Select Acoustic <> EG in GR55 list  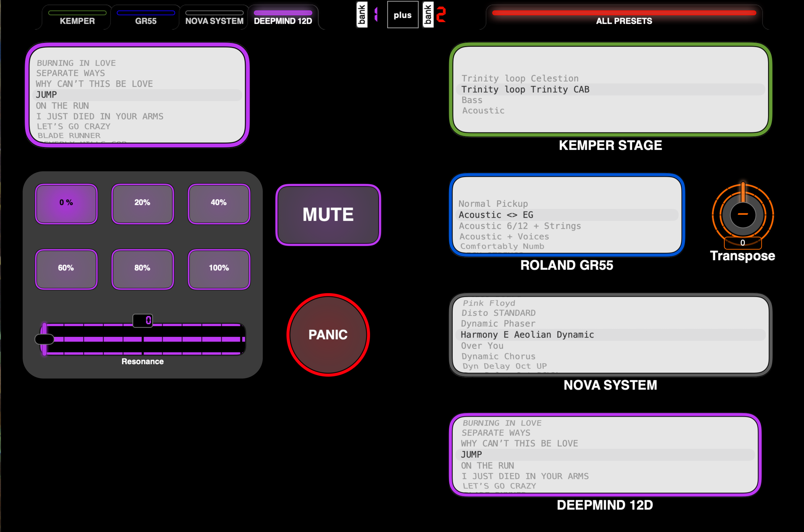pyautogui.click(x=567, y=215)
